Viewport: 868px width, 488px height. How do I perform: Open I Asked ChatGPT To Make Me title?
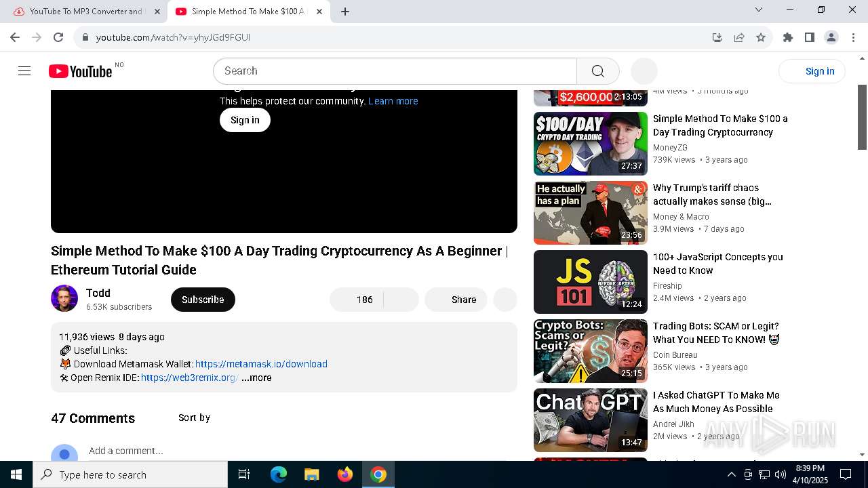click(716, 402)
